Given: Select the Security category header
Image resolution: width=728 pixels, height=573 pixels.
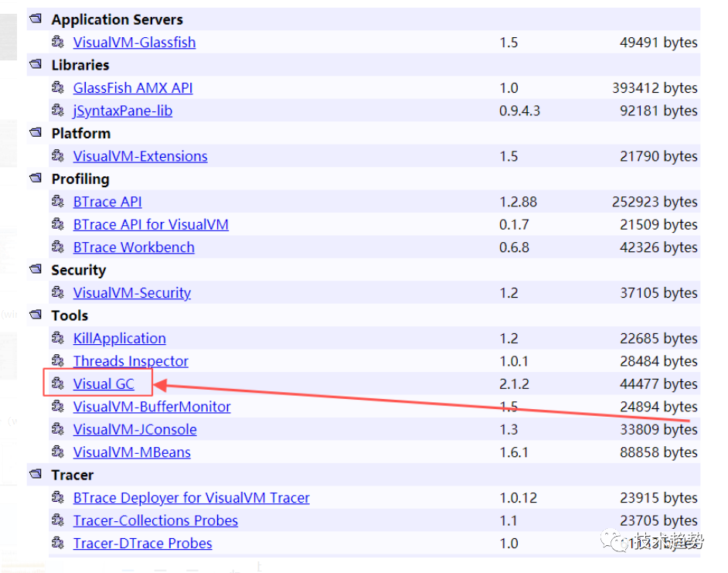Looking at the screenshot, I should (78, 270).
